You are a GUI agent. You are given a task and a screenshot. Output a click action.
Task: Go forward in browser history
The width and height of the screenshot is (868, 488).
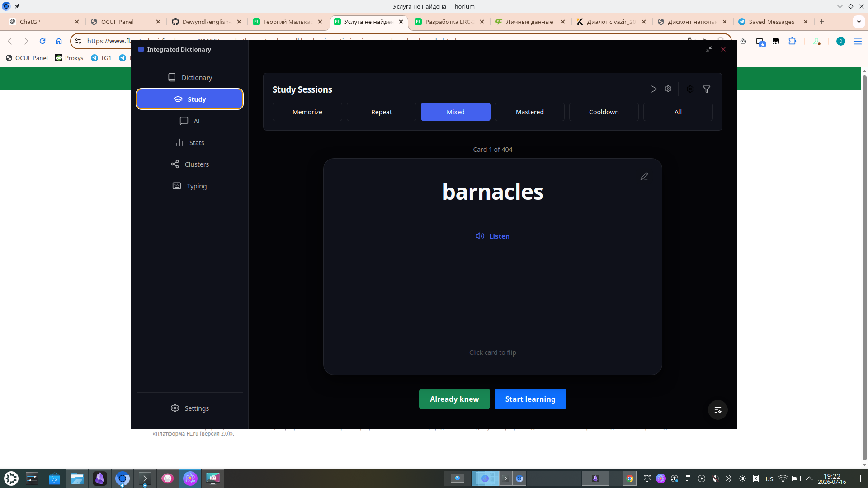coord(26,41)
